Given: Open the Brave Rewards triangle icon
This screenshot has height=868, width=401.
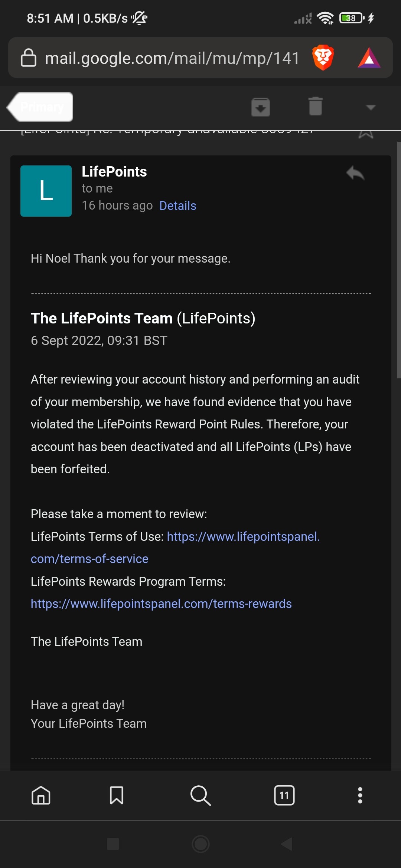Looking at the screenshot, I should click(369, 58).
